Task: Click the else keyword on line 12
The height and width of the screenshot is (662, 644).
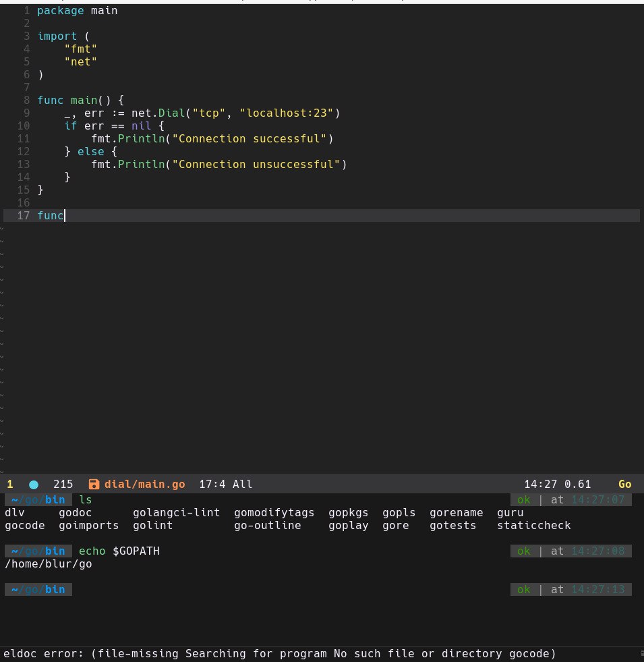Action: click(x=91, y=152)
